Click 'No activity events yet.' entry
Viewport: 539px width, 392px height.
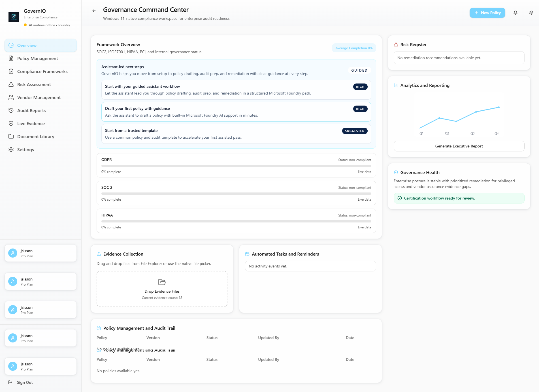coord(310,266)
